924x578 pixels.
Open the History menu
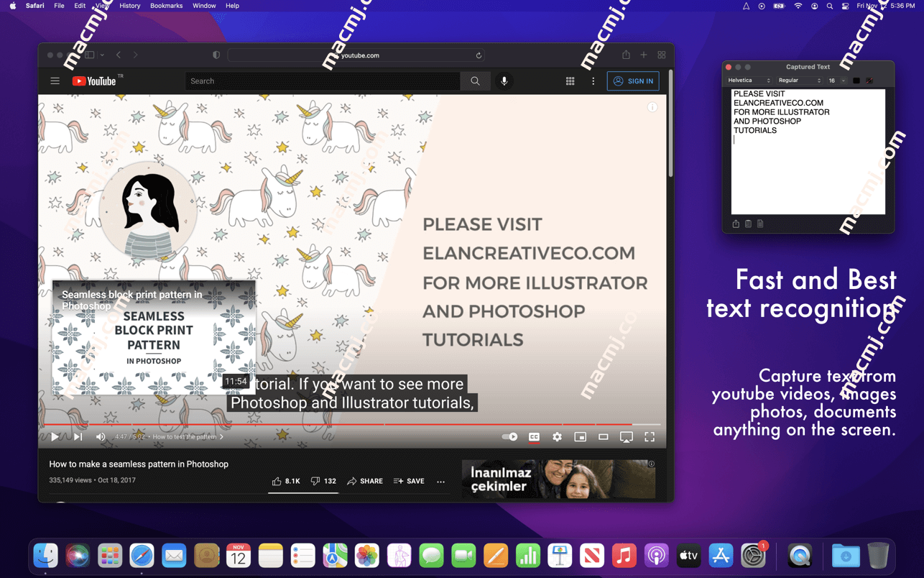130,6
